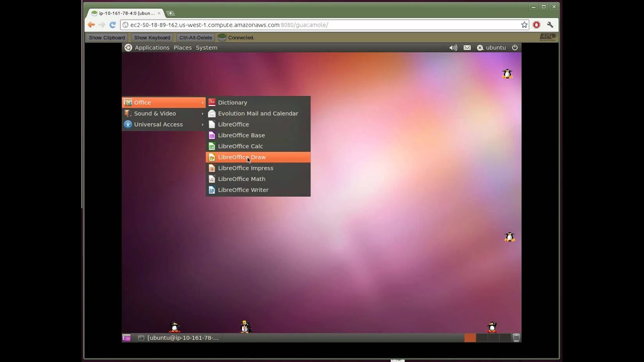Click the Guacamole connected status icon

pyautogui.click(x=222, y=37)
